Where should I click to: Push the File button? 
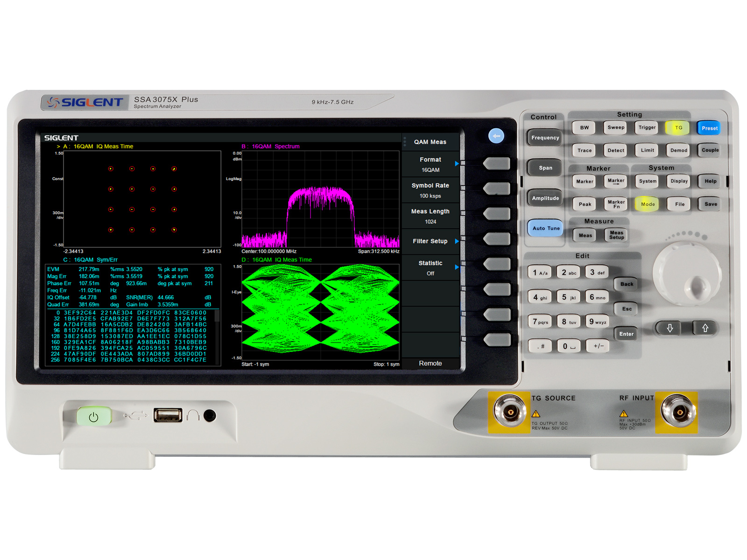pos(679,204)
